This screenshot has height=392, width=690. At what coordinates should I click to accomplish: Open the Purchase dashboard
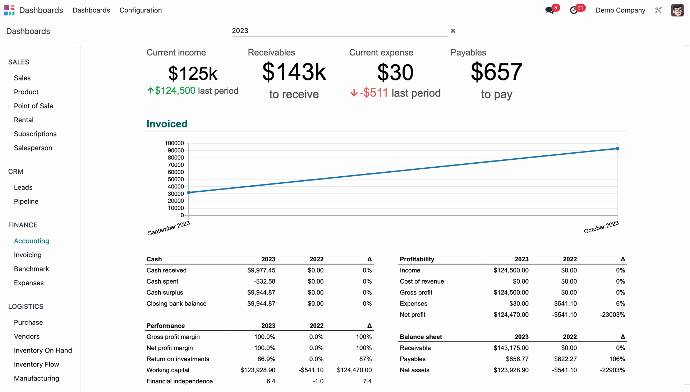click(x=28, y=322)
